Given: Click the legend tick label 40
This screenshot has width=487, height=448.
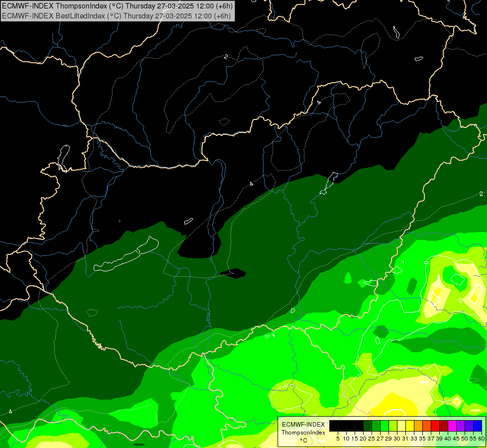Looking at the screenshot, I should [x=448, y=439].
